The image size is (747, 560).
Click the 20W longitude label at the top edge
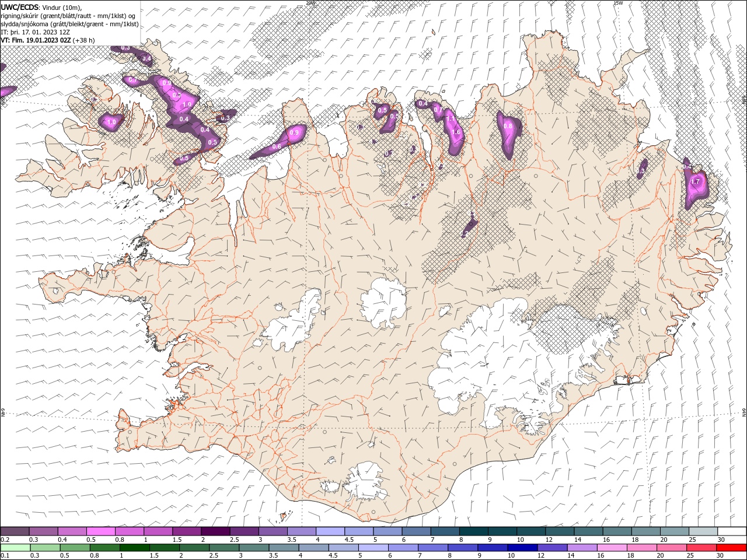[x=310, y=3]
